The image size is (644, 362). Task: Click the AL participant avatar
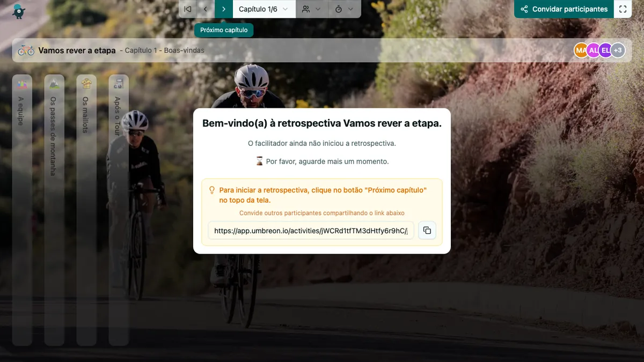593,50
